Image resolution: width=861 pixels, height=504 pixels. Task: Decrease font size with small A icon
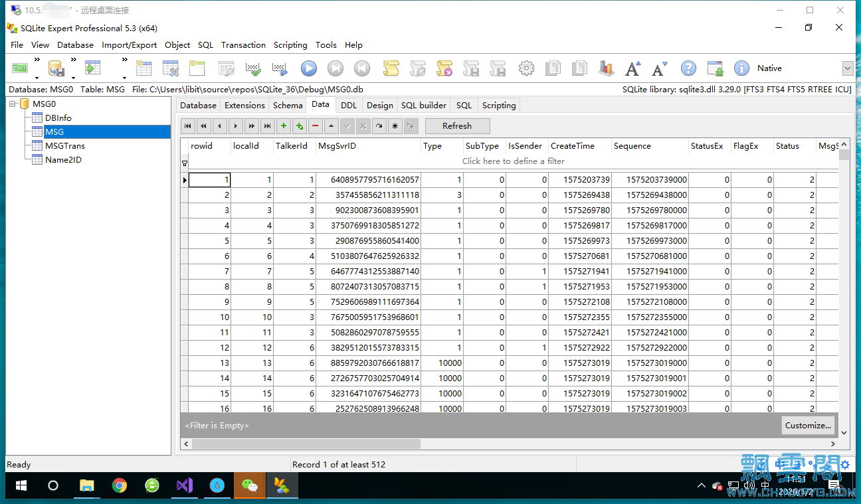click(x=660, y=68)
